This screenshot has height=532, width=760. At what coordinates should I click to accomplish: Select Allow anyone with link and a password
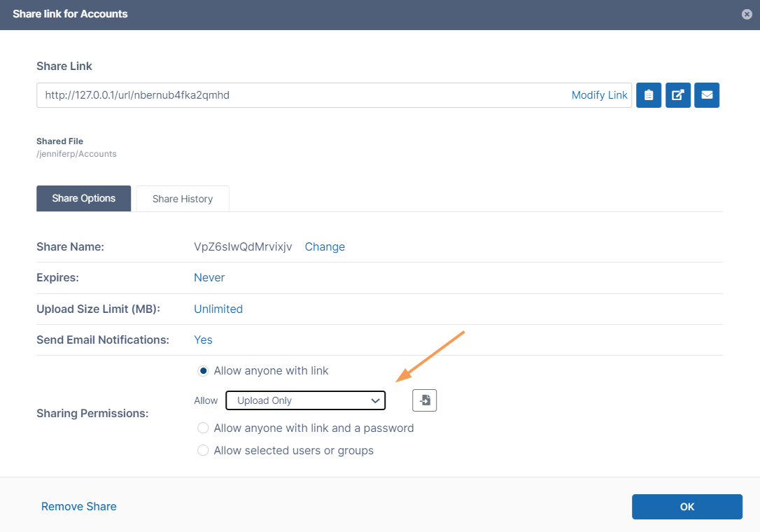tap(204, 428)
